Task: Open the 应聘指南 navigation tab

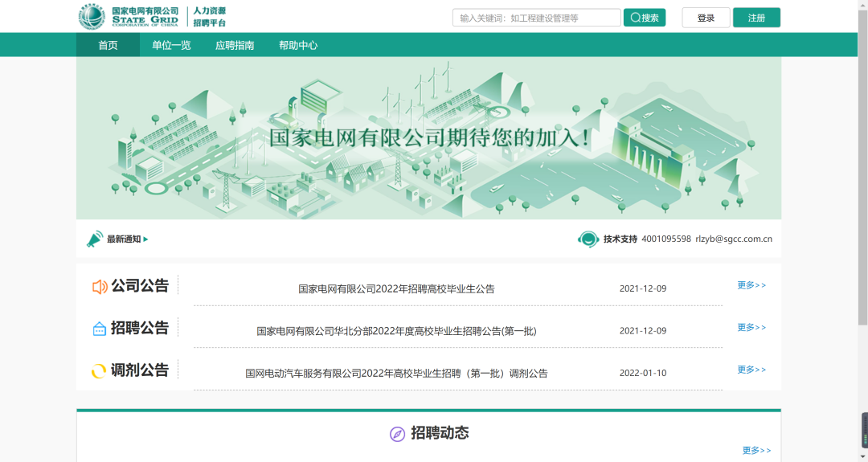Action: [235, 45]
